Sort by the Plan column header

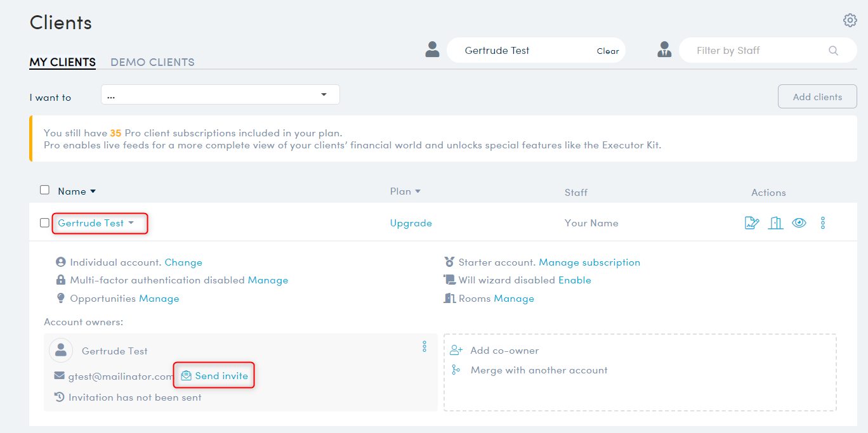[405, 191]
